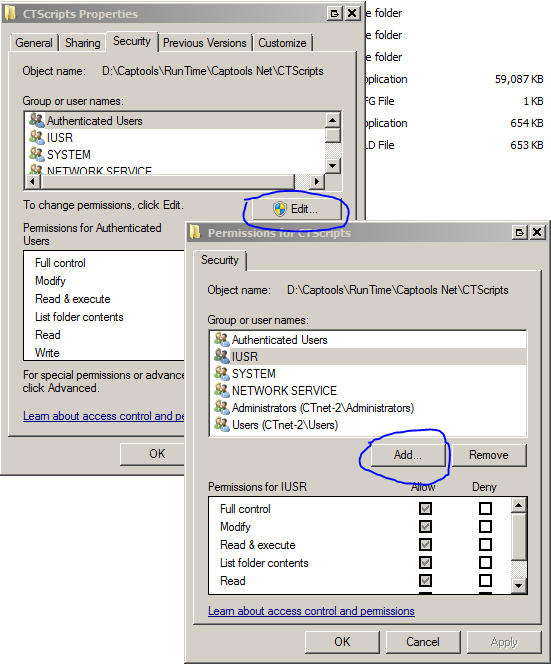Toggle Allow checkbox for Read permission
The image size is (551, 665).
point(425,581)
